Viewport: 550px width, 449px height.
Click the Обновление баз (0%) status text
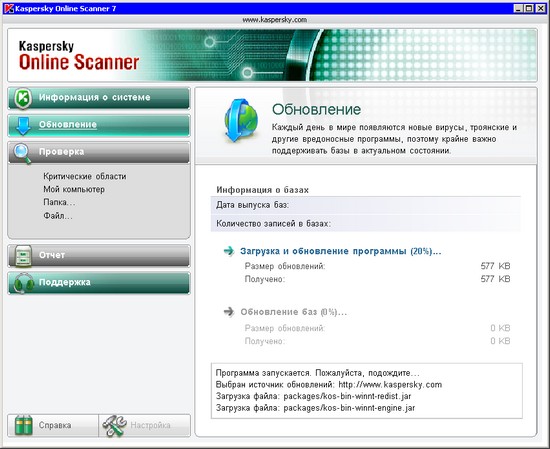tap(294, 312)
